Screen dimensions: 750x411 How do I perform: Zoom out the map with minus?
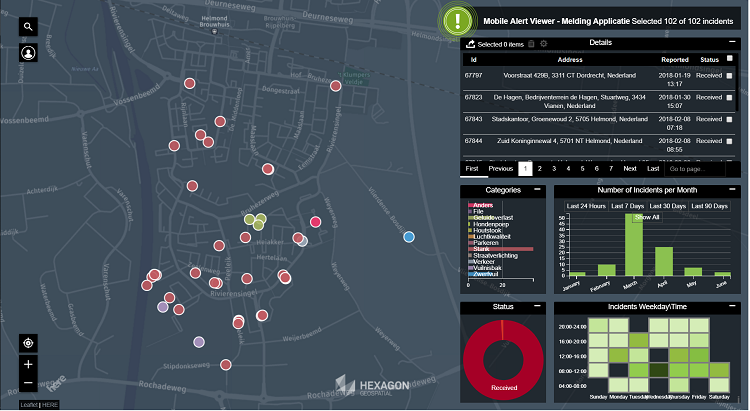point(28,384)
